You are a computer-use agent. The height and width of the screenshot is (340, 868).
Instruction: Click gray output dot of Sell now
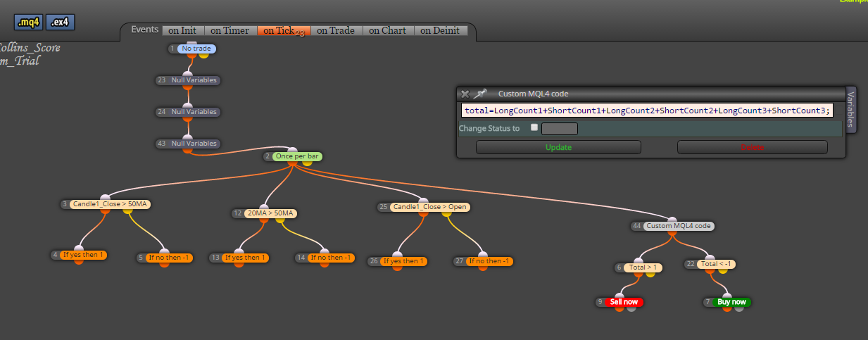631,308
